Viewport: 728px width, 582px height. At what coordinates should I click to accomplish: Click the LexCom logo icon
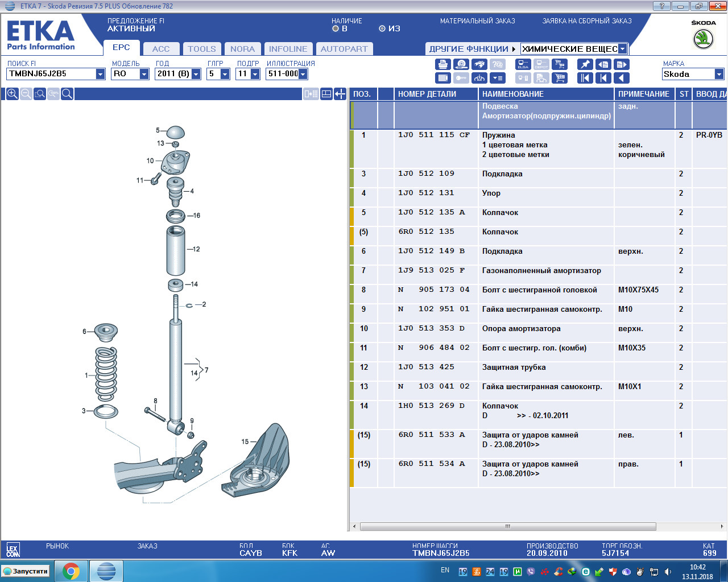[13, 550]
